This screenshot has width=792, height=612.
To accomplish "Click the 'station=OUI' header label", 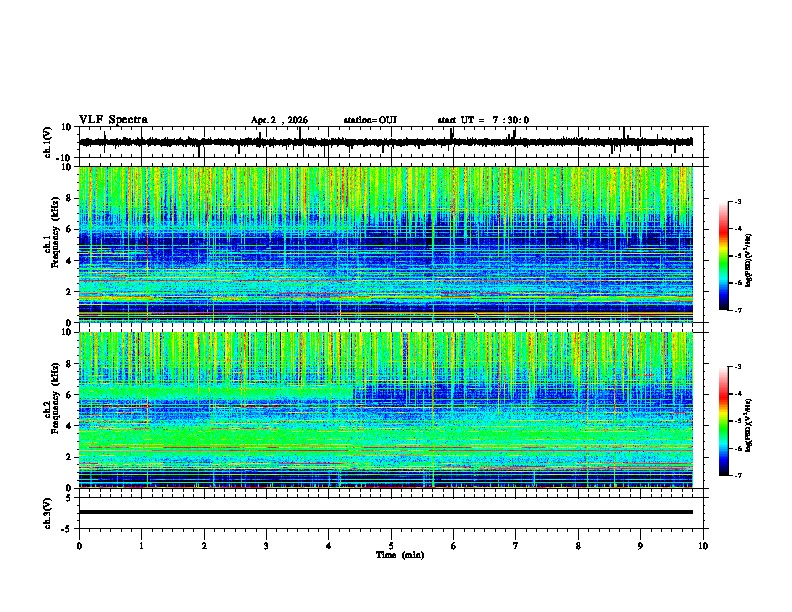I will click(x=370, y=120).
